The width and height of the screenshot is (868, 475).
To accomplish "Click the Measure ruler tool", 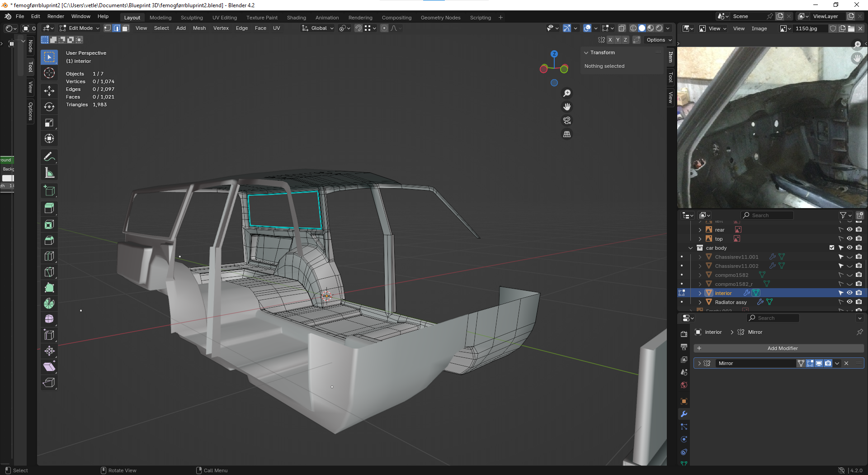I will pyautogui.click(x=49, y=173).
